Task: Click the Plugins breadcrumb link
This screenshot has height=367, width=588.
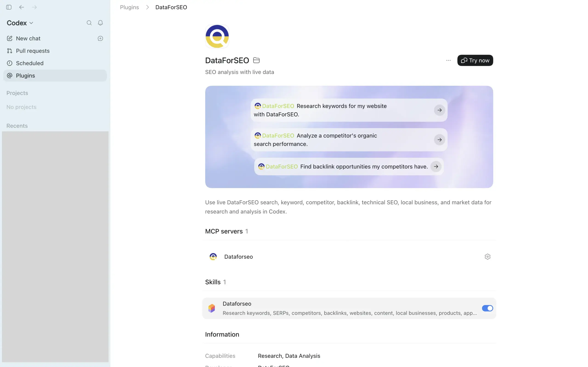Action: [x=130, y=7]
